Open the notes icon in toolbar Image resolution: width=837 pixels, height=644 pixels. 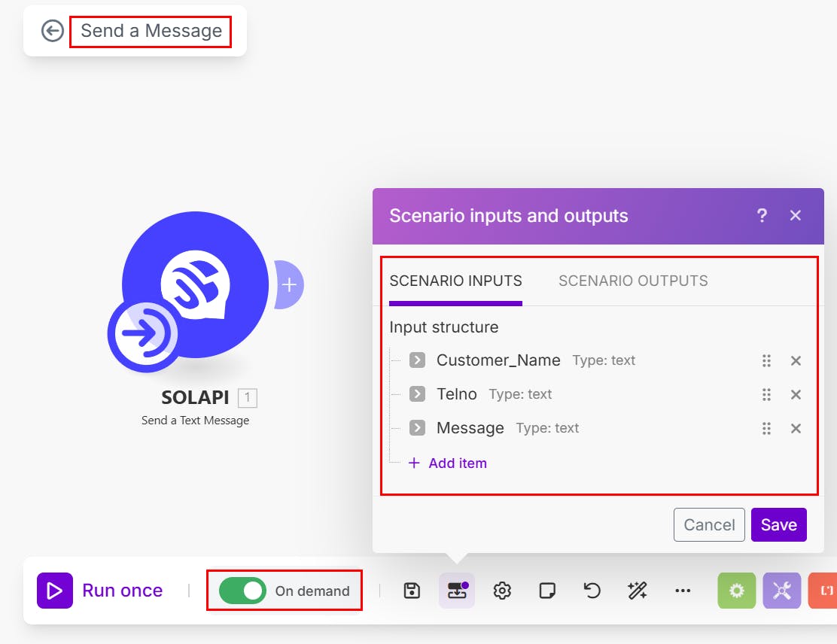tap(547, 591)
